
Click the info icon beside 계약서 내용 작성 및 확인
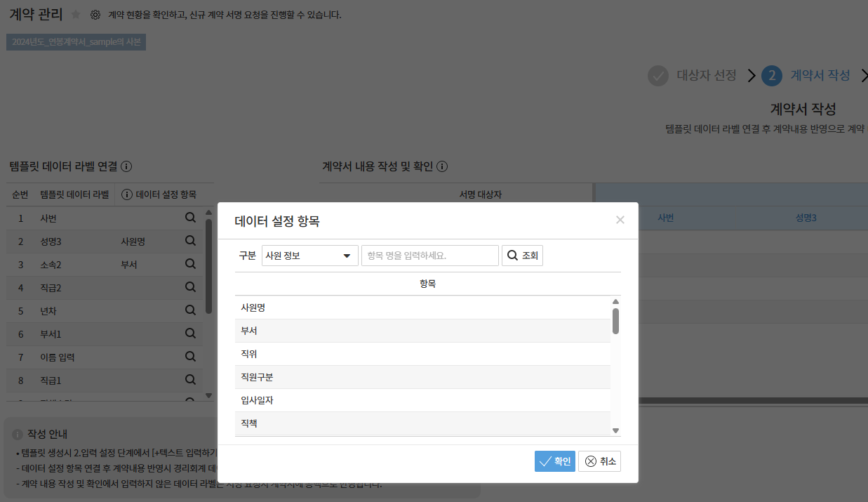pyautogui.click(x=442, y=167)
